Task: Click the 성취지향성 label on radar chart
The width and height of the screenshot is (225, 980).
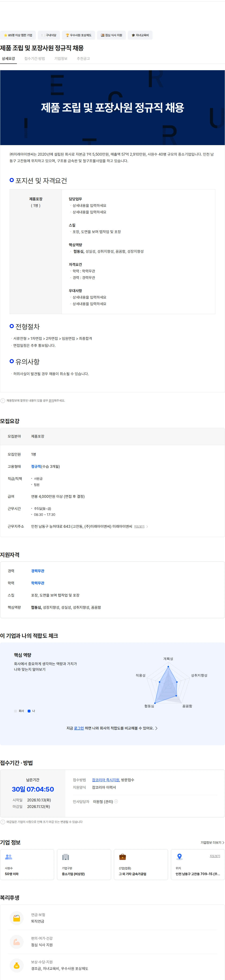Action: point(199,675)
